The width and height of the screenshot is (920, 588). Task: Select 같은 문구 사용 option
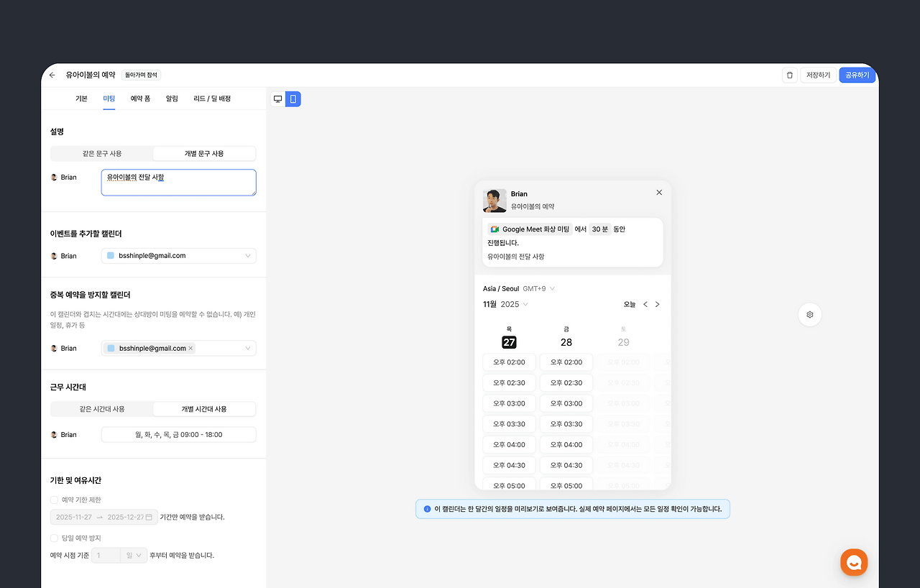[102, 154]
